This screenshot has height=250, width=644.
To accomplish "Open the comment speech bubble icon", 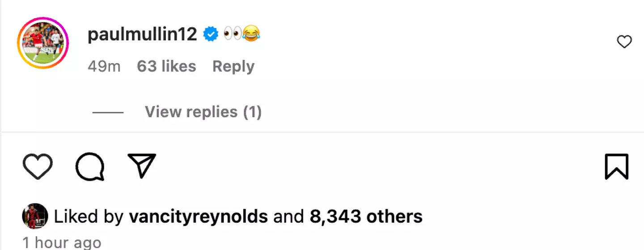I will (90, 167).
